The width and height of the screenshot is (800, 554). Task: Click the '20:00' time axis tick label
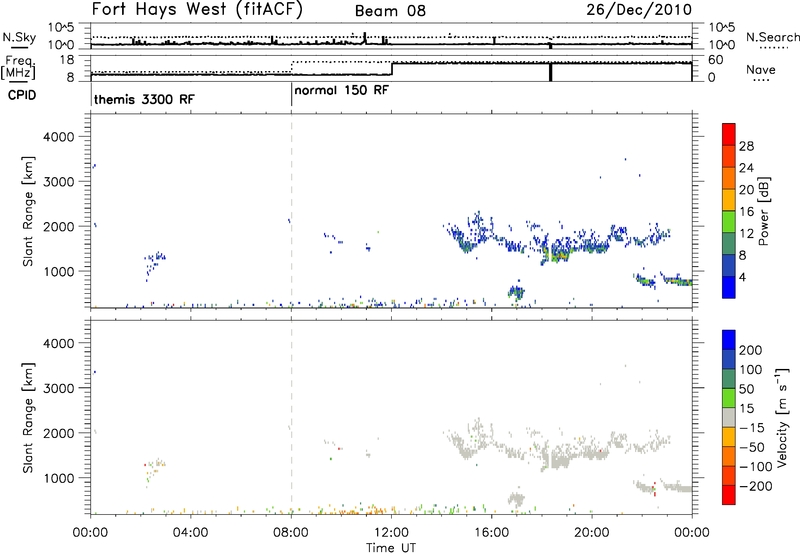click(x=592, y=533)
